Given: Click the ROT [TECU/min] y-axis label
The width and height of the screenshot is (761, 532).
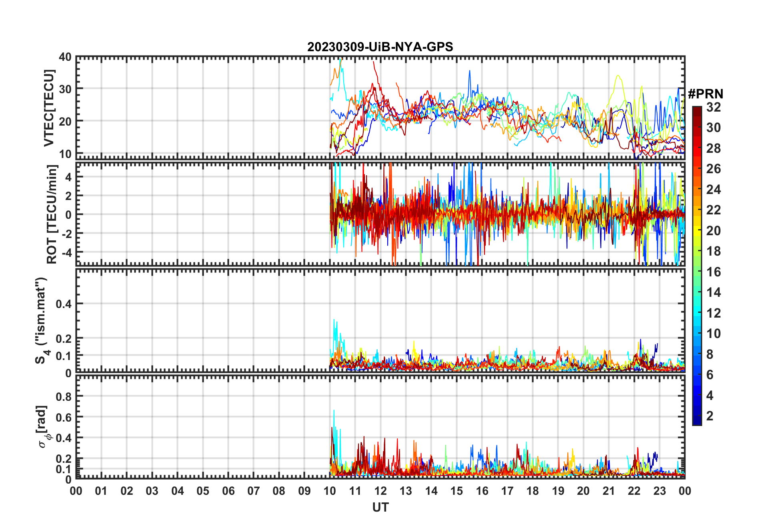Looking at the screenshot, I should 52,214.
